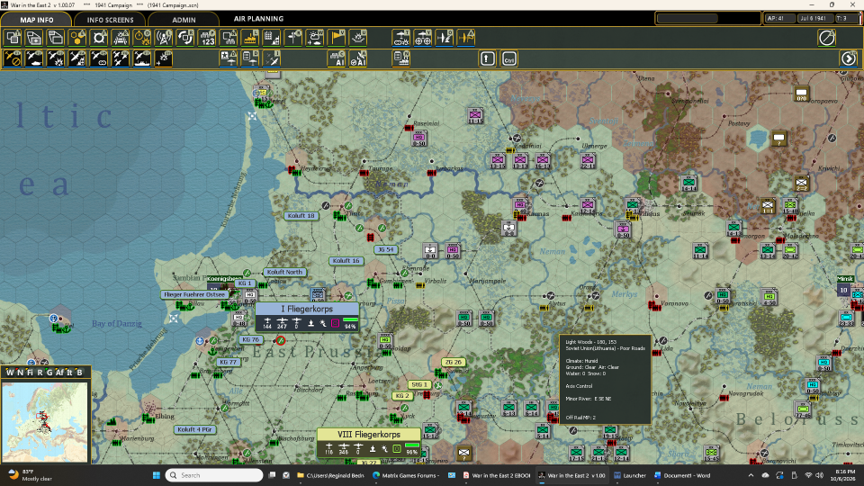Click the ZG 26 air unit label
This screenshot has height=486, width=864.
(453, 362)
